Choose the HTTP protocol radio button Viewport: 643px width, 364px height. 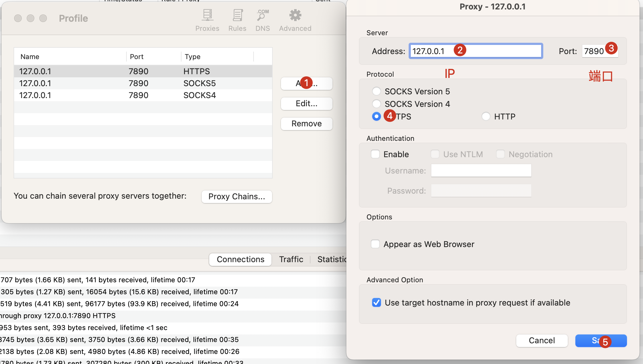point(486,117)
